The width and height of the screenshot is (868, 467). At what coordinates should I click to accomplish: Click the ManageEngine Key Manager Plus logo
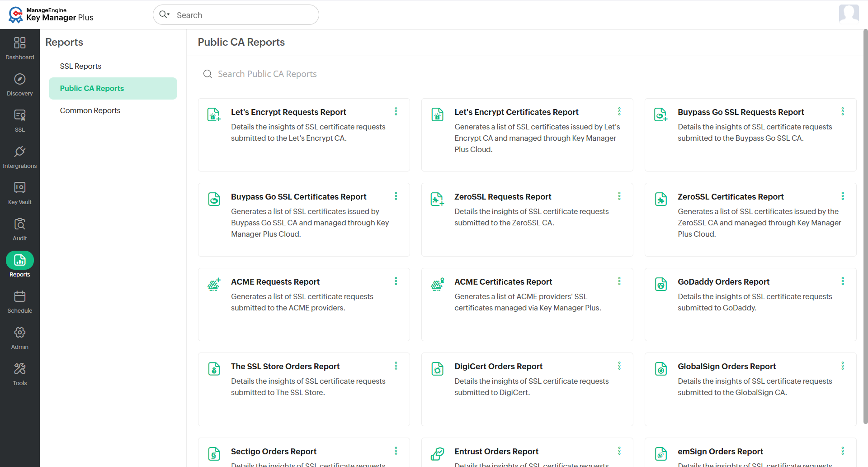51,14
